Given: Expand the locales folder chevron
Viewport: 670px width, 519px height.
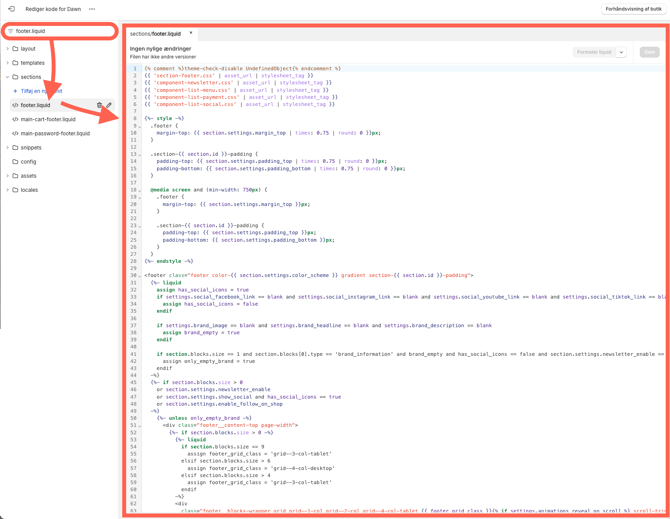Looking at the screenshot, I should pyautogui.click(x=7, y=190).
